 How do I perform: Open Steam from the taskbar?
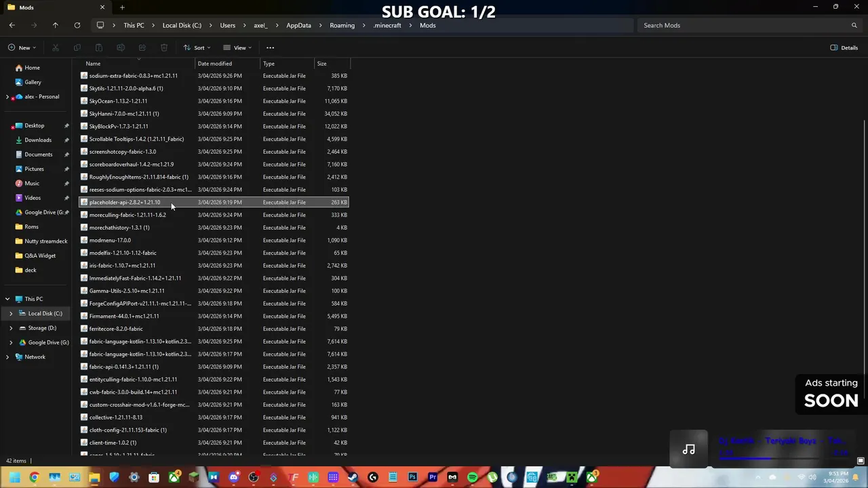point(353,478)
